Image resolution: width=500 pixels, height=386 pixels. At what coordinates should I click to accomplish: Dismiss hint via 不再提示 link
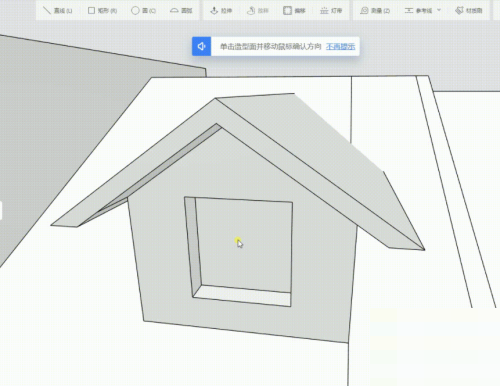click(340, 46)
